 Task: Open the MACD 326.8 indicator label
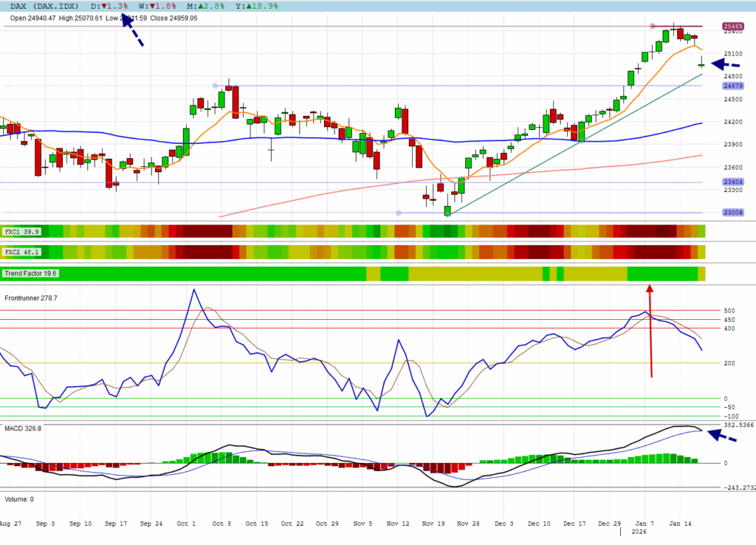(x=22, y=428)
